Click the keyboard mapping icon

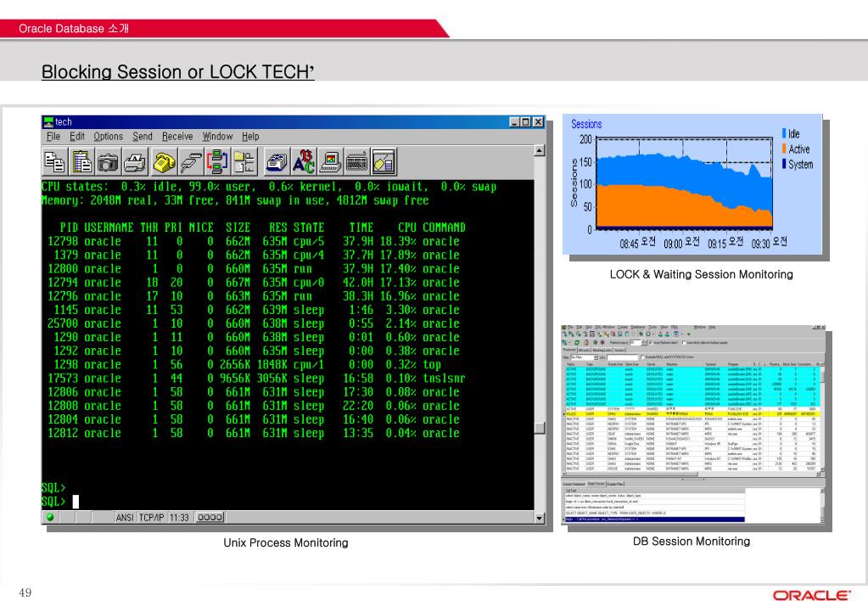coord(356,162)
